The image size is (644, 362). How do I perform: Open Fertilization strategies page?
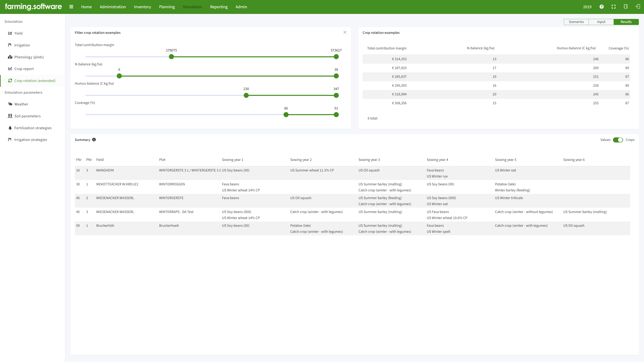(33, 128)
